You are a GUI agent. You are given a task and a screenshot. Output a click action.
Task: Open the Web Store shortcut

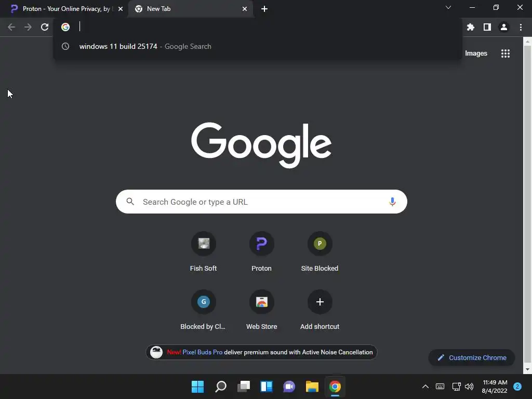click(262, 310)
